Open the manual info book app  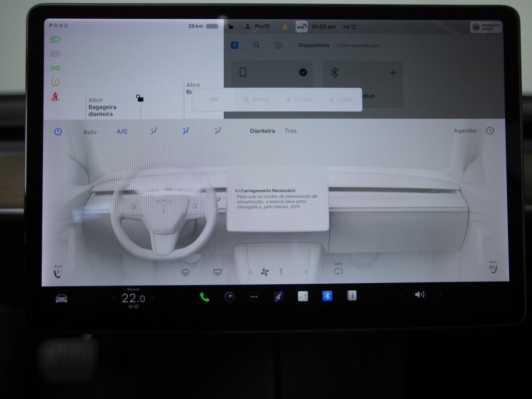tap(352, 296)
